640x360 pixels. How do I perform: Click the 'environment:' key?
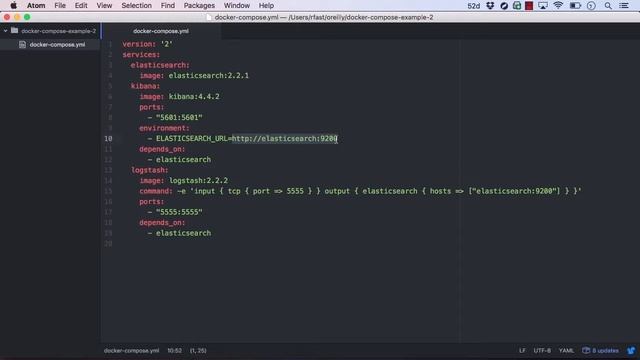pyautogui.click(x=164, y=128)
